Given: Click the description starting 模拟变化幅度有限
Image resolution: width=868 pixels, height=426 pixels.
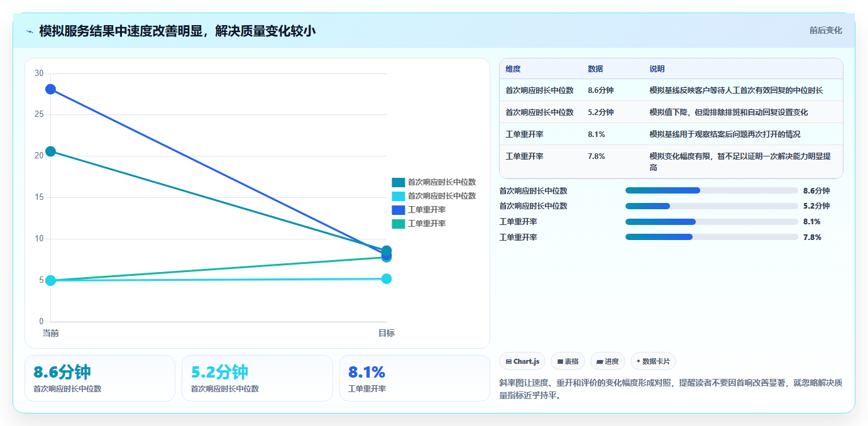Looking at the screenshot, I should [740, 162].
